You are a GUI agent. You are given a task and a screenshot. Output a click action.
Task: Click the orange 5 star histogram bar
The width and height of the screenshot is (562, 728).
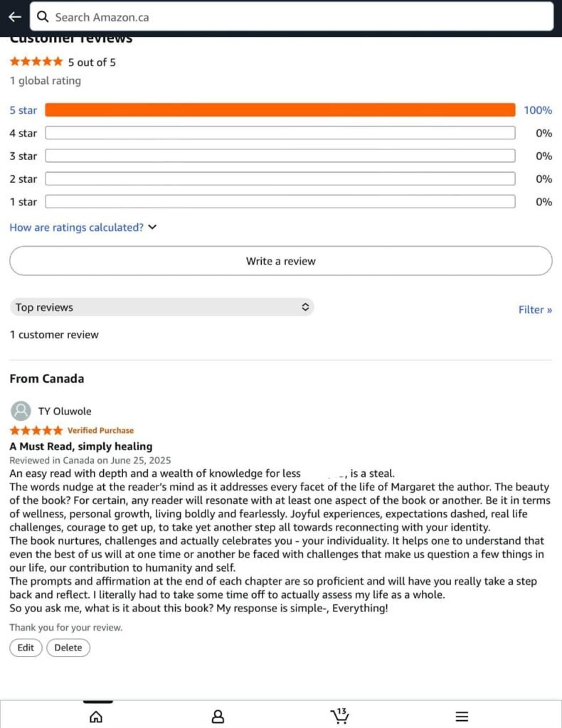click(x=280, y=110)
